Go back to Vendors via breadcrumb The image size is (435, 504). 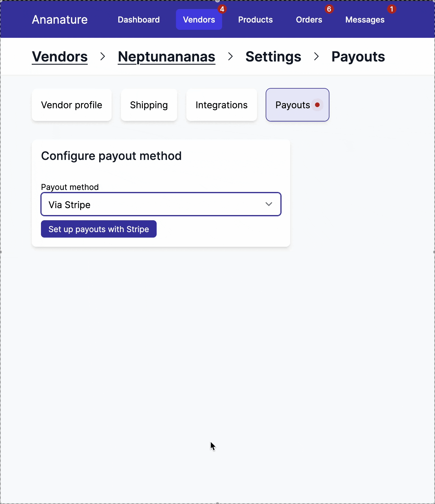[60, 57]
